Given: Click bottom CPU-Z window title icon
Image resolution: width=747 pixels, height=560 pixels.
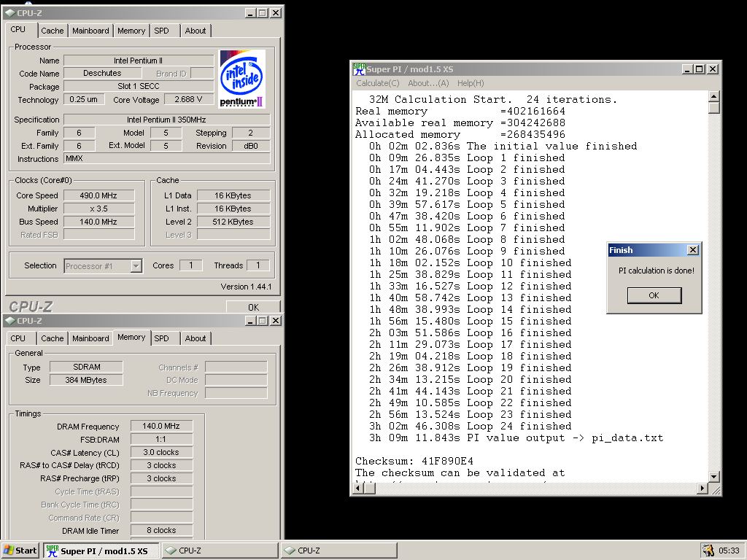Looking at the screenshot, I should point(10,321).
